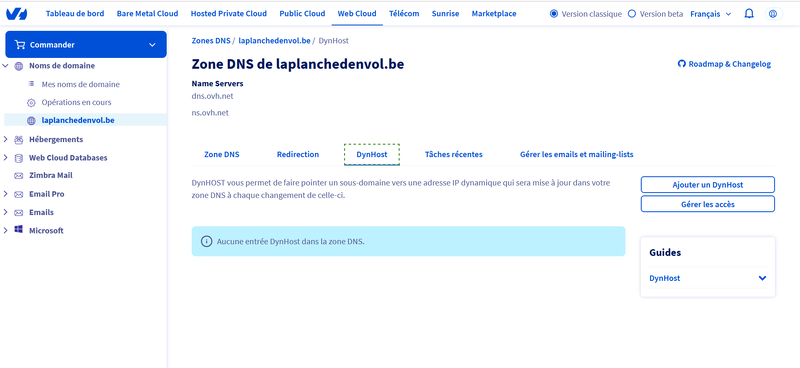Expand the Email Pro section arrow

(x=6, y=194)
